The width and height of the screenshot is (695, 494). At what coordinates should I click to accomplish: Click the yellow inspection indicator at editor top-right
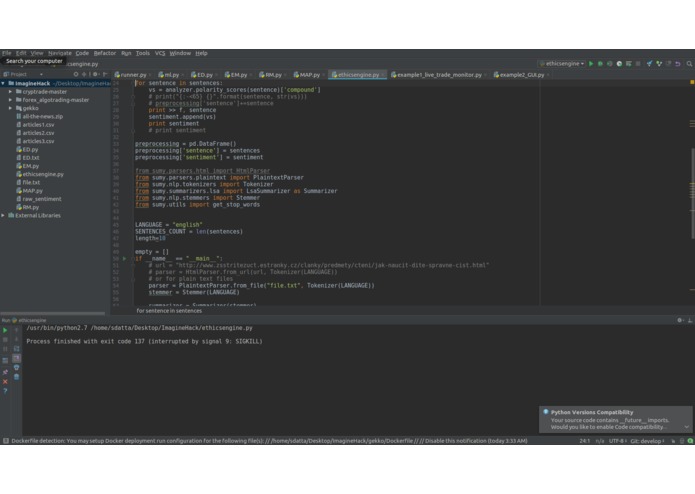click(692, 82)
